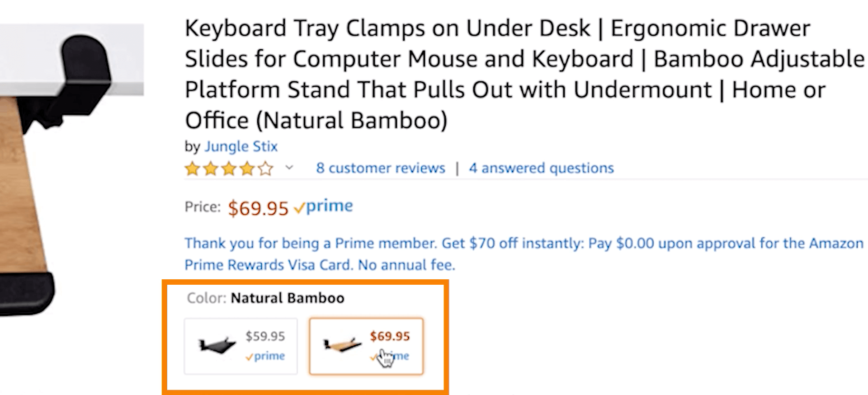Click the empty fifth star

[266, 169]
